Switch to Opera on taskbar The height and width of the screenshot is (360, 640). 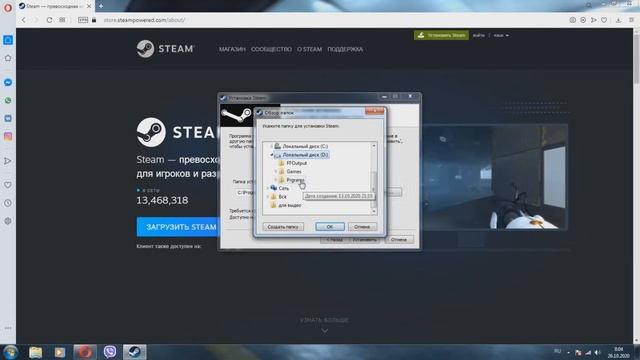coord(85,352)
